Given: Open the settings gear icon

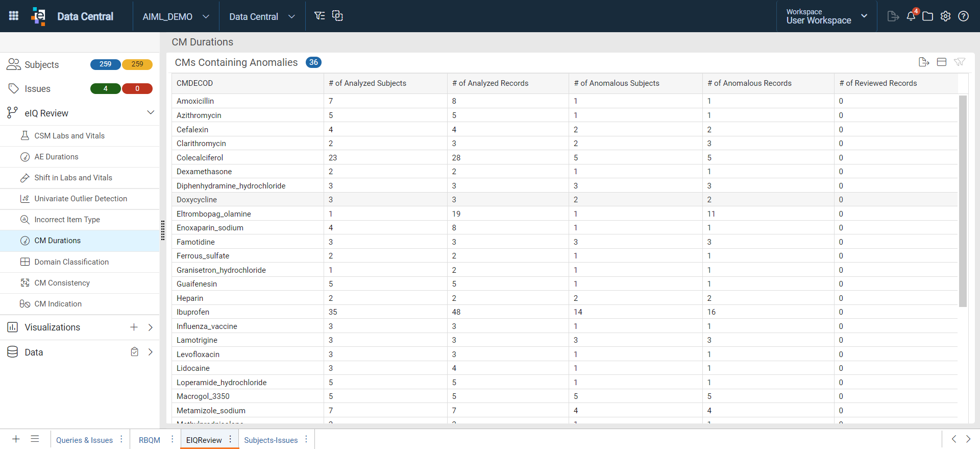Looking at the screenshot, I should pos(946,16).
